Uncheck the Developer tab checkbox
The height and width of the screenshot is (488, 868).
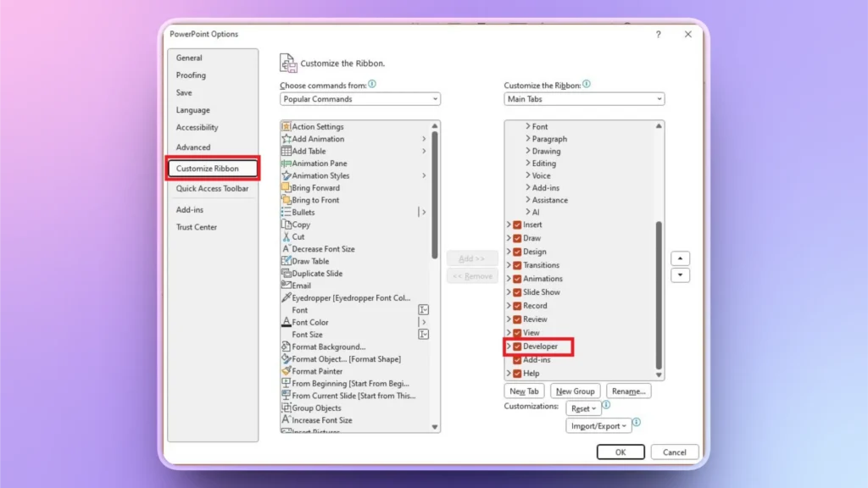tap(516, 347)
